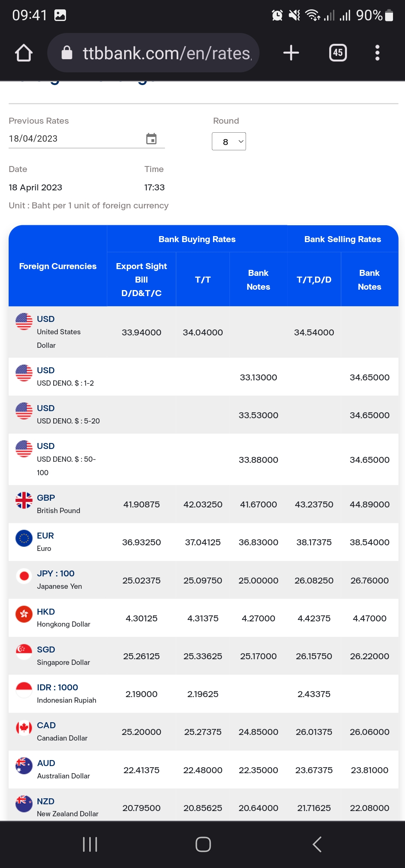Tap the Android back navigation button

[317, 844]
